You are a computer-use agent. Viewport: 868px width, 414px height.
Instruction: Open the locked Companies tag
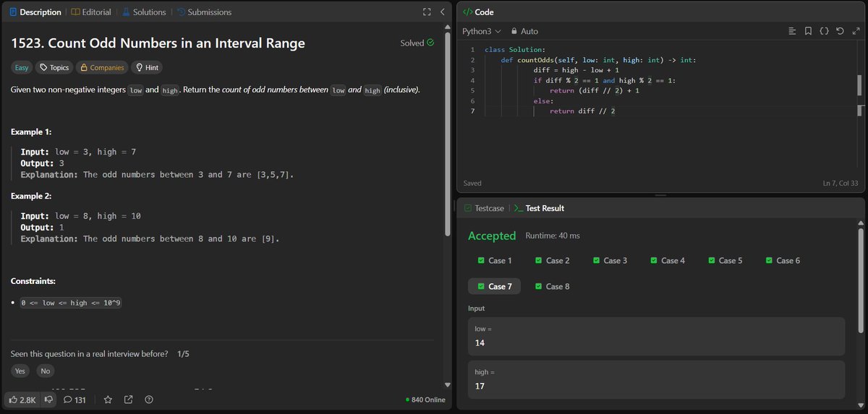[101, 67]
